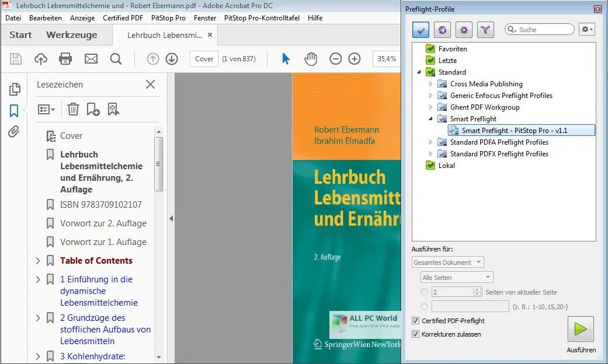608x364 pixels.
Task: Toggle the bookmarks panel icon
Action: coord(14,111)
